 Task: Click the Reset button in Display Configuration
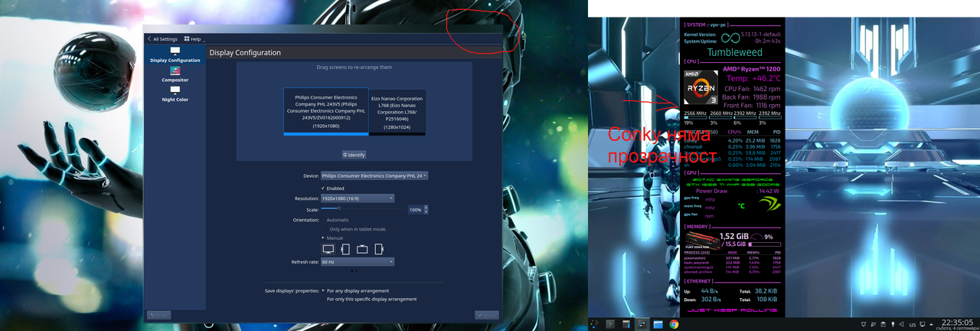pos(158,315)
